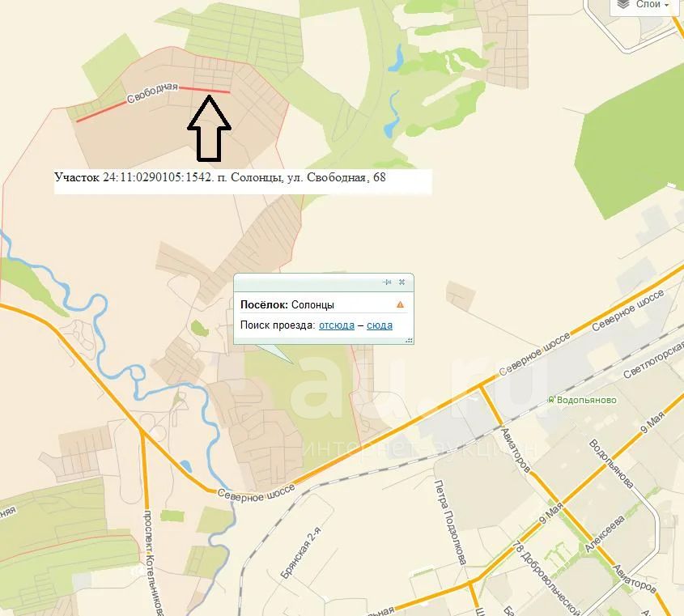684x616 pixels.
Task: Click the 78 Добровольческой street label
Action: [x=546, y=577]
